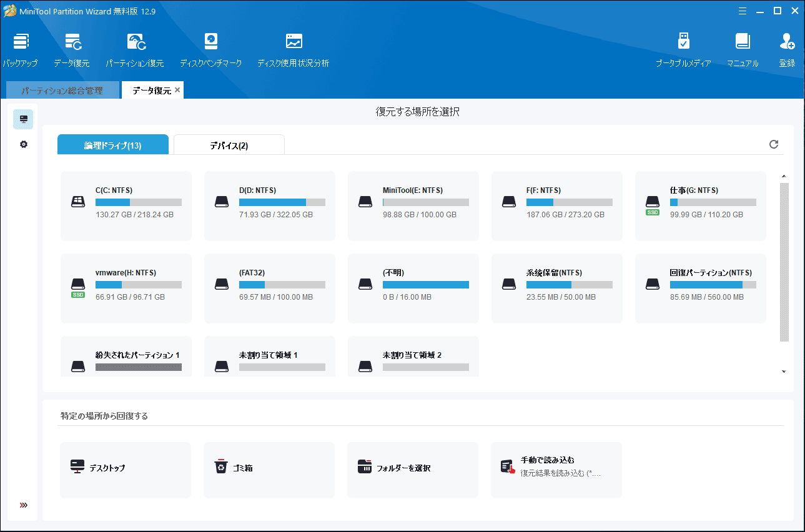This screenshot has width=805, height=532.
Task: Click the ゴミ箱 trash bin icon
Action: point(221,466)
